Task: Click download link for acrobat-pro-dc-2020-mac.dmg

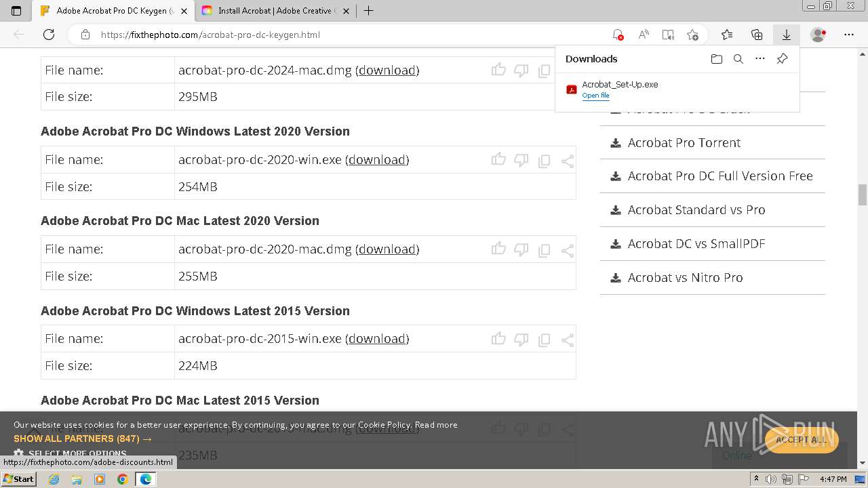Action: [x=387, y=249]
